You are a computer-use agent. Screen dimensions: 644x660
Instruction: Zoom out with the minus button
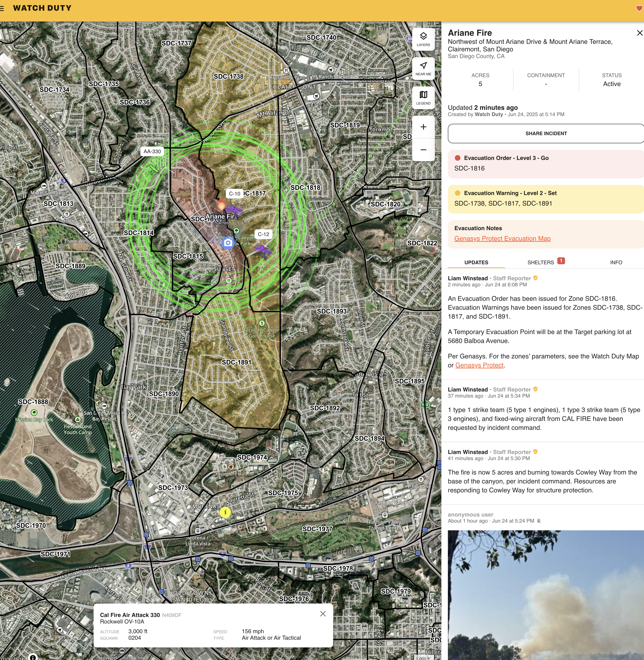point(423,150)
